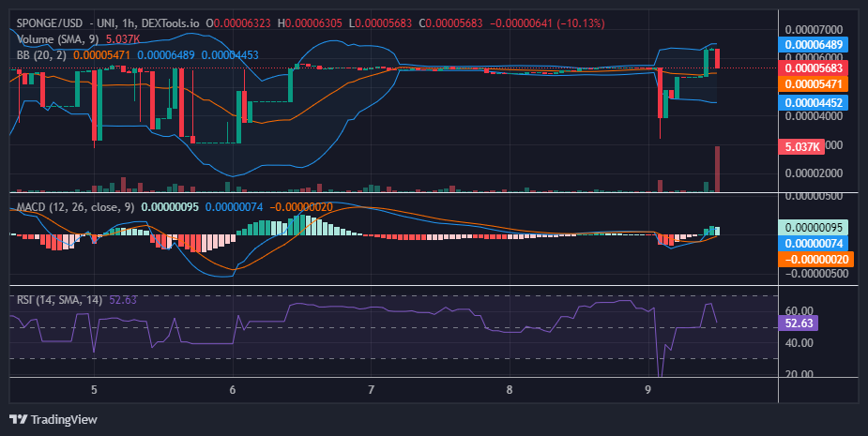868x436 pixels.
Task: Click date label 7 on time axis
Action: (371, 390)
